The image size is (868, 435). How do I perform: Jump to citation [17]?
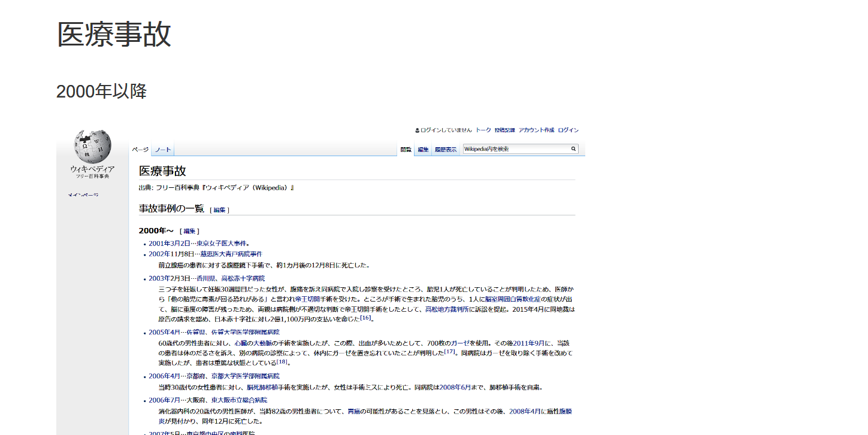click(449, 351)
